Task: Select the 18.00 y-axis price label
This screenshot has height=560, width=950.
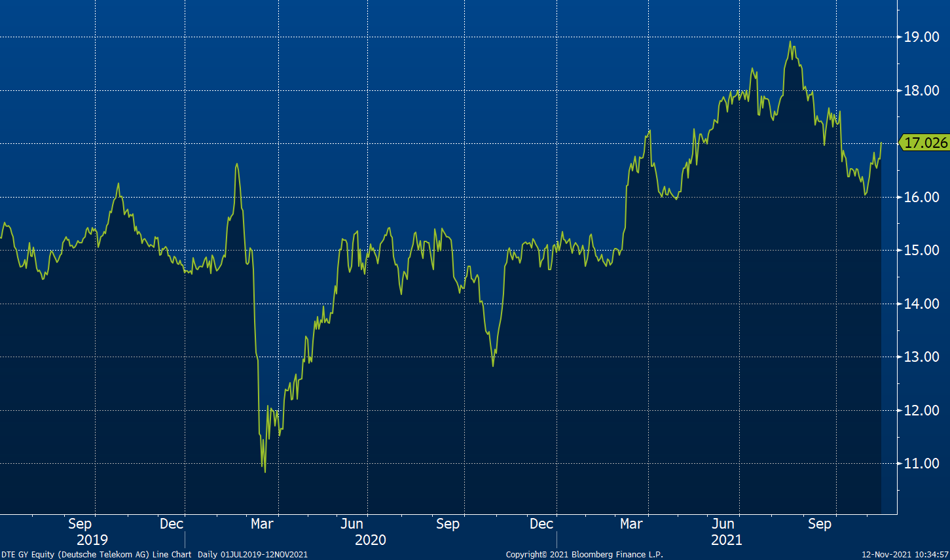Action: click(x=921, y=91)
